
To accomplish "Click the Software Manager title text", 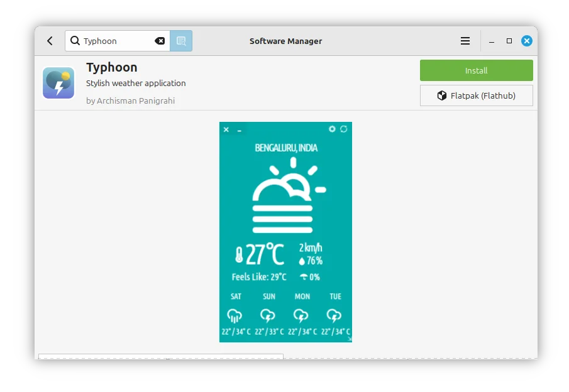I will (x=285, y=41).
